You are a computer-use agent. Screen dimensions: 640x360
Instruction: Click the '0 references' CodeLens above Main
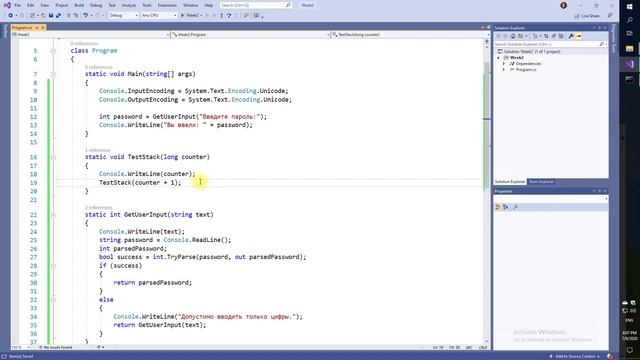[98, 67]
